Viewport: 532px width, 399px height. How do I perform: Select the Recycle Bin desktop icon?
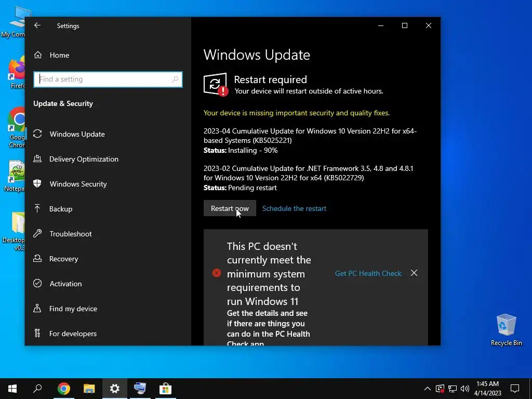(506, 330)
